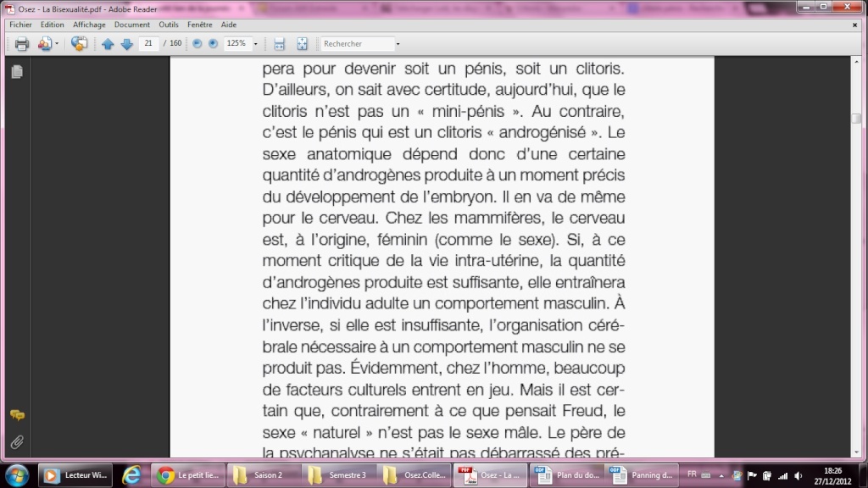
Task: Click the volume speaker tray icon
Action: [798, 475]
